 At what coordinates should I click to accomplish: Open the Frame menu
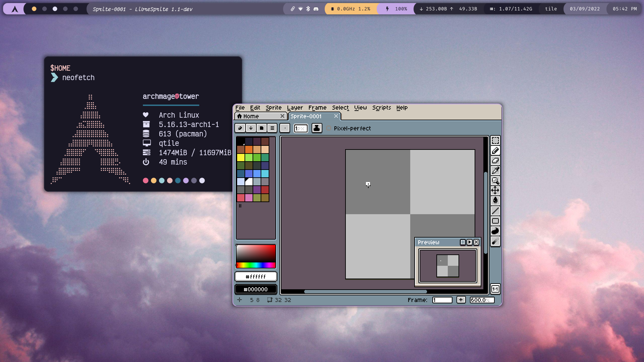pos(317,108)
